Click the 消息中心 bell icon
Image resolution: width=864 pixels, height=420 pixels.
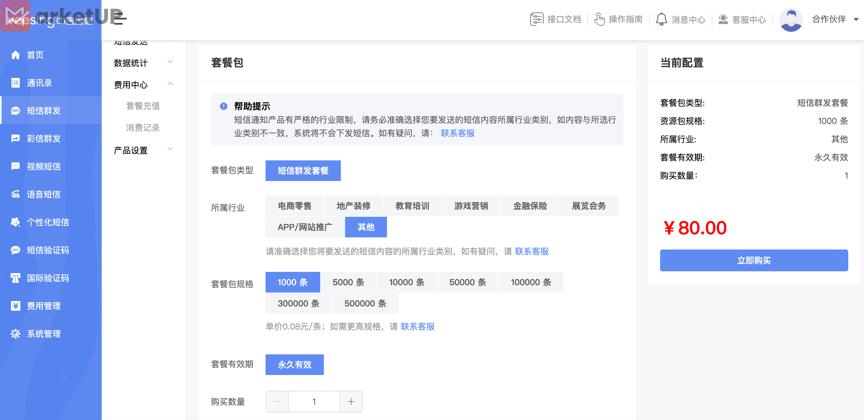click(661, 19)
